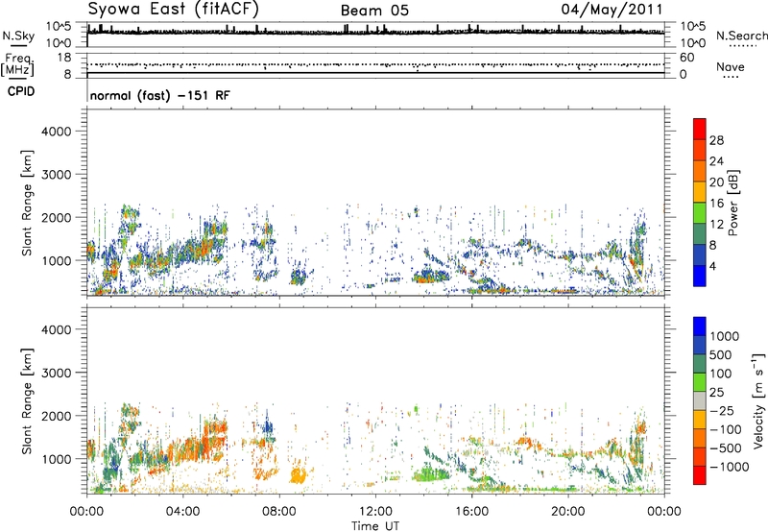The width and height of the screenshot is (768, 532).
Task: Click the '-25' label on velocity colorbar
Action: (x=721, y=410)
